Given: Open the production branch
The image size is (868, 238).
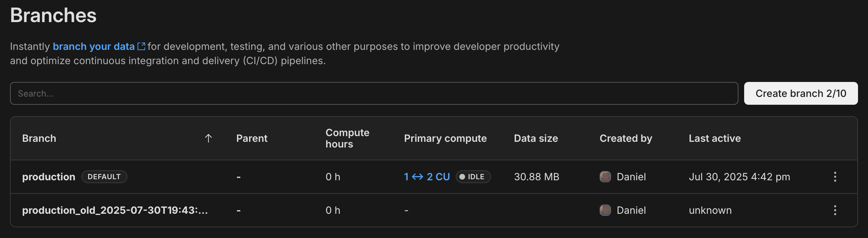Looking at the screenshot, I should [x=49, y=177].
